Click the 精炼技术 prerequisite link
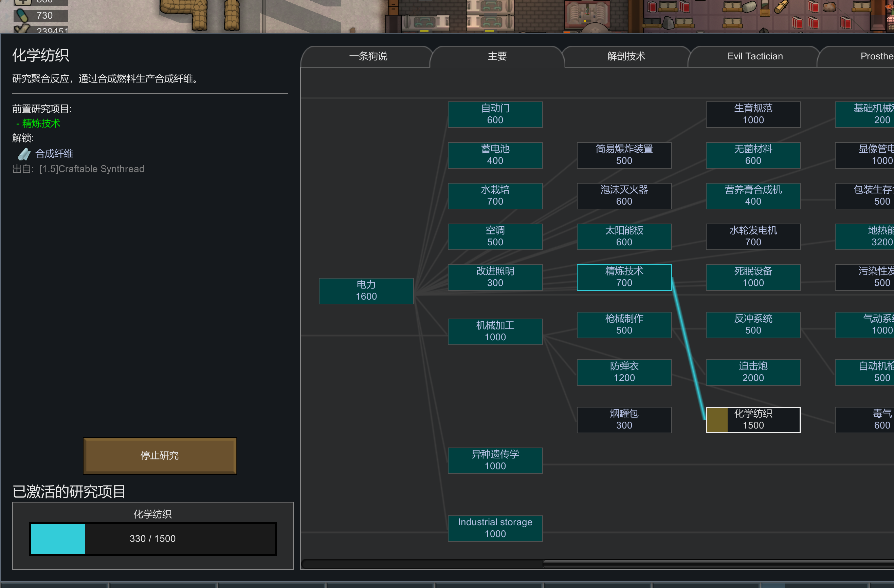Screen dimensions: 894x588 (41, 123)
